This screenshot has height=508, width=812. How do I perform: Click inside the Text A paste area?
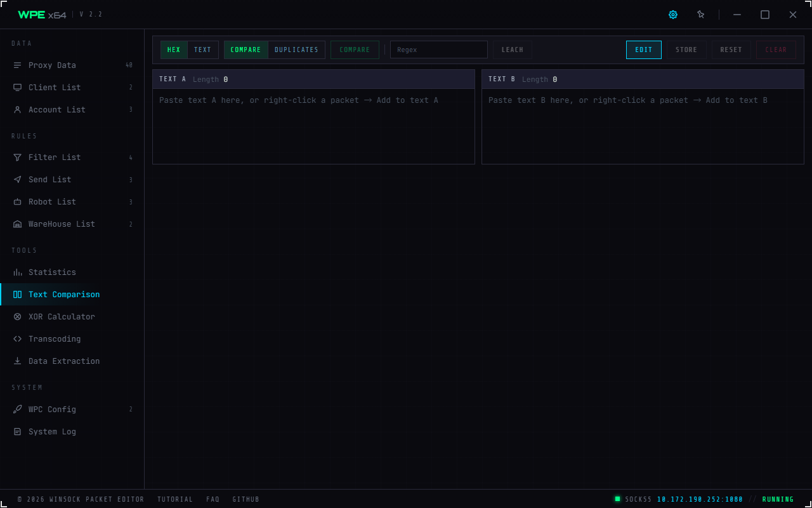coord(313,126)
